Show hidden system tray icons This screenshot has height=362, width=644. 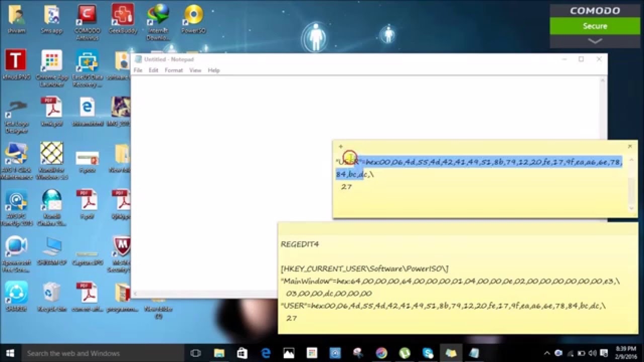coord(547,353)
